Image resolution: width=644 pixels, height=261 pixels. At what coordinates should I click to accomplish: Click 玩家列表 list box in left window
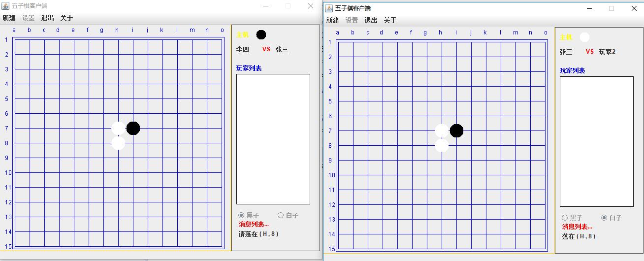coord(273,139)
